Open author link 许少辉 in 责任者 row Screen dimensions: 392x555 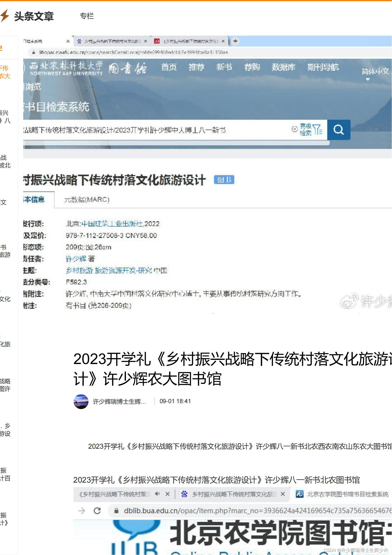coord(76,259)
